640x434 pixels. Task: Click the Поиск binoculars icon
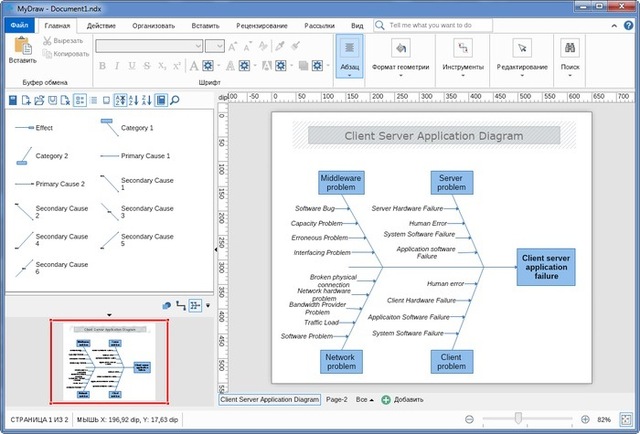pos(570,47)
